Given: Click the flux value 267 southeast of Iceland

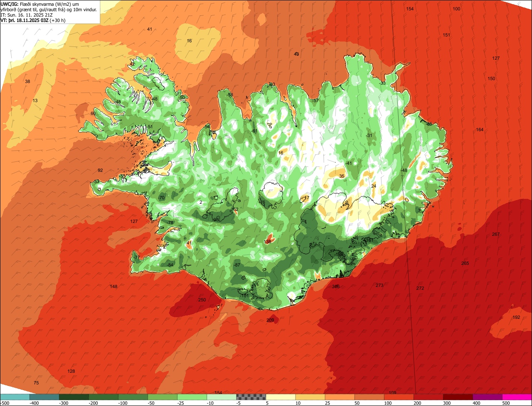Looking at the screenshot, I should (x=496, y=234).
